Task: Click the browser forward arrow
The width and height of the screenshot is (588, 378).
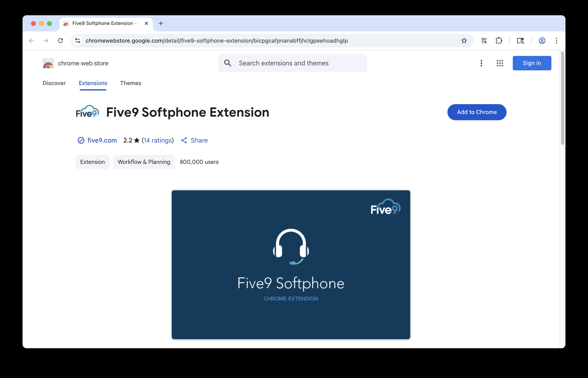Action: [46, 40]
